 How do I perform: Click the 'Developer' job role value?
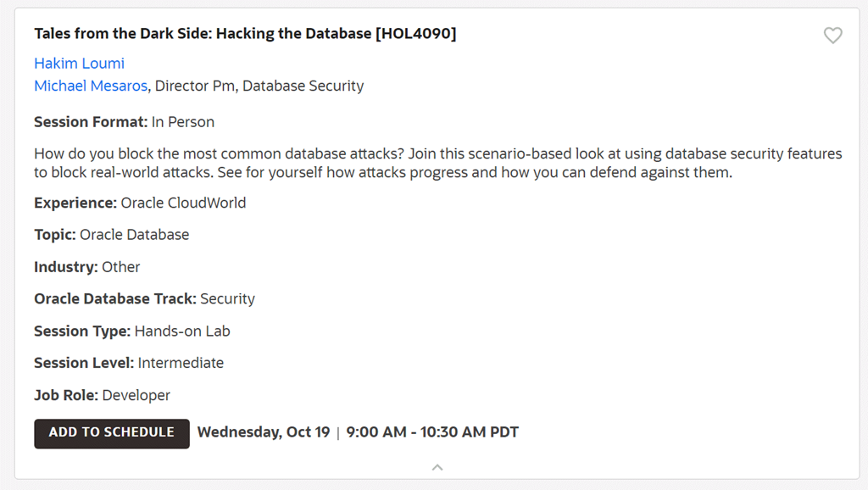(136, 395)
